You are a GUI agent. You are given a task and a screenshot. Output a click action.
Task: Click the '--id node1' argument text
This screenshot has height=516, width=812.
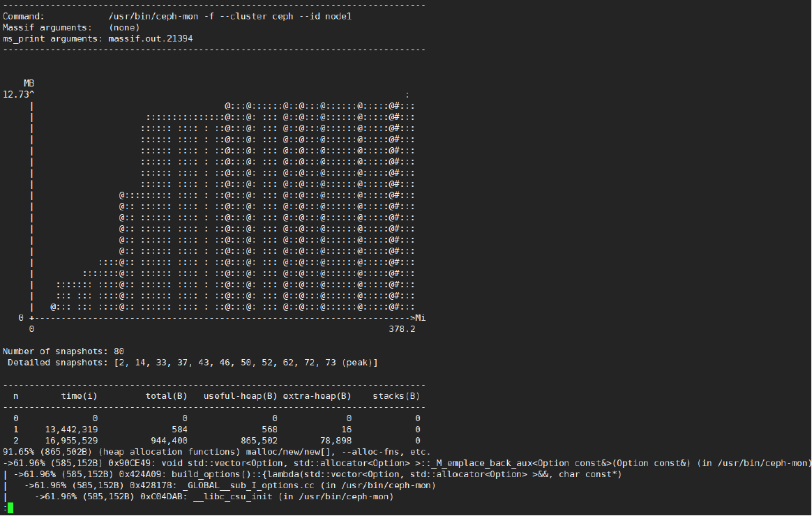(325, 17)
